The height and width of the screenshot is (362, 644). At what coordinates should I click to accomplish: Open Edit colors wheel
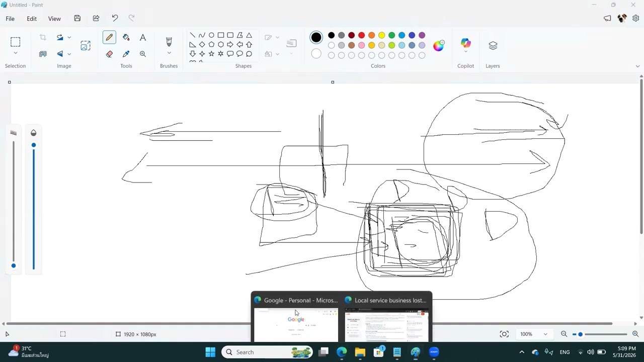(439, 45)
